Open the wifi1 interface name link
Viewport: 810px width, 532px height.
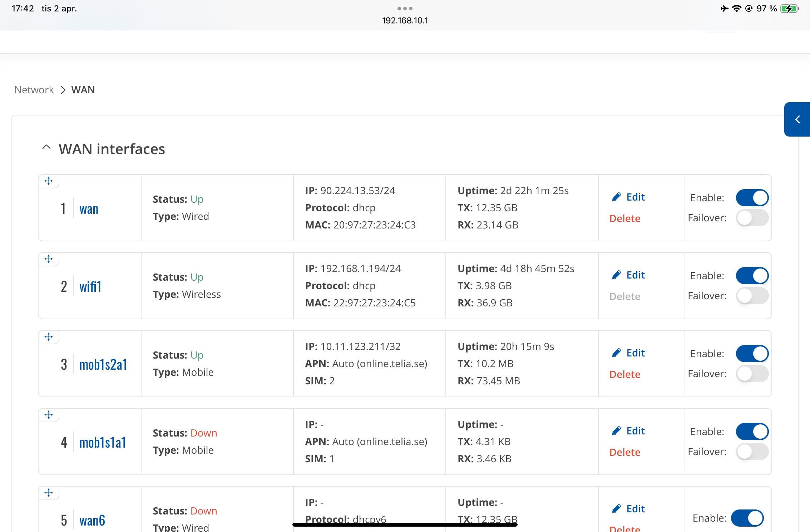click(x=90, y=287)
